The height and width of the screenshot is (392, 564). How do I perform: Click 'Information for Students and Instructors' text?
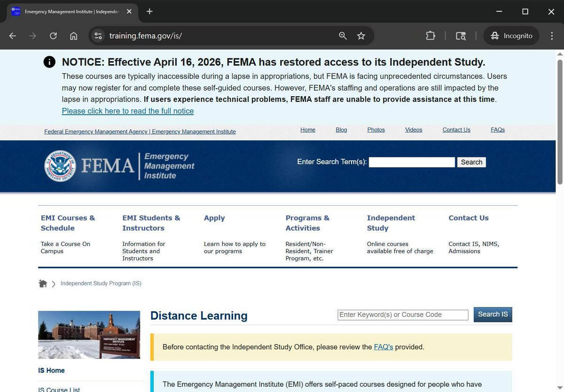[144, 251]
